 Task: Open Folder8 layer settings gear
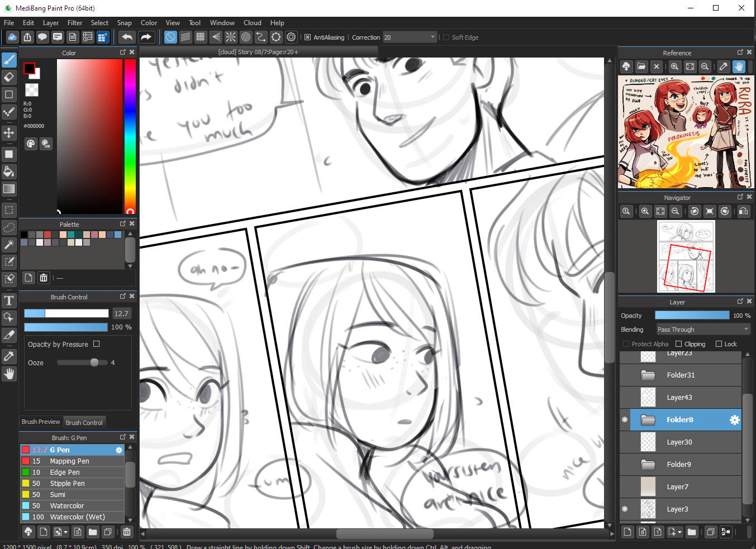[x=734, y=420]
